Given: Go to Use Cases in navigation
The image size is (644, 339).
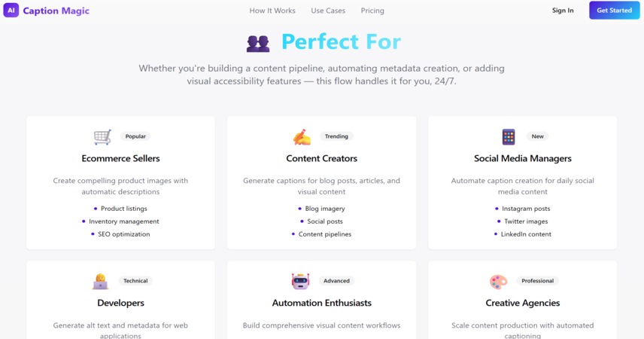Looking at the screenshot, I should (328, 11).
